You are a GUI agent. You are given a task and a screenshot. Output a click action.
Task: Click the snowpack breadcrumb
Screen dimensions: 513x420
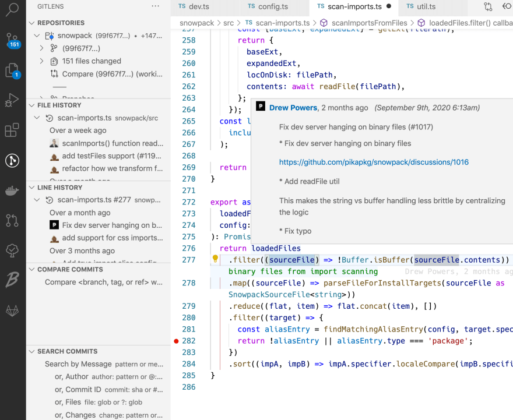[x=196, y=23]
